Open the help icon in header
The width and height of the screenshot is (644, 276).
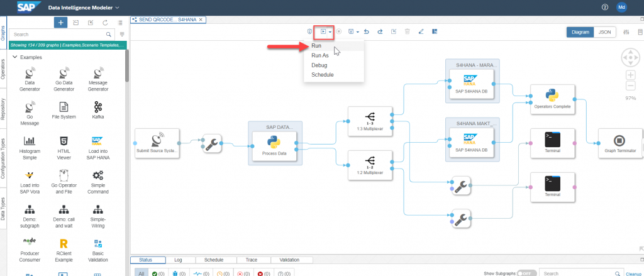click(x=604, y=8)
